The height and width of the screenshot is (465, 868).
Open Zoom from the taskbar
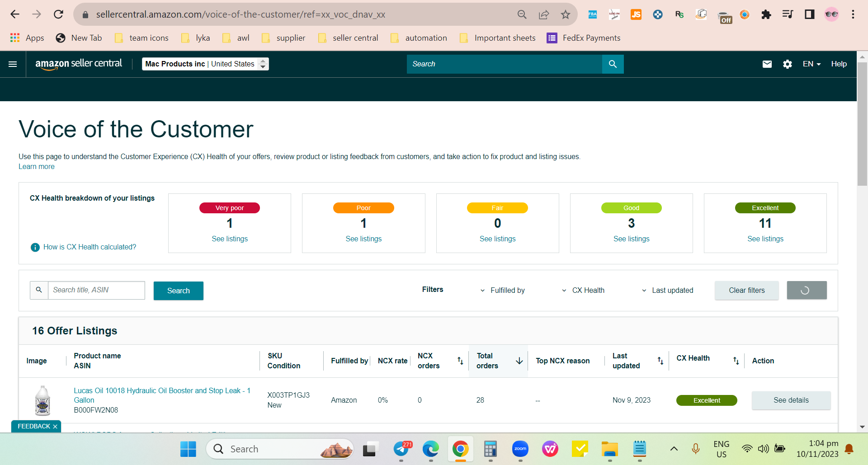[520, 449]
